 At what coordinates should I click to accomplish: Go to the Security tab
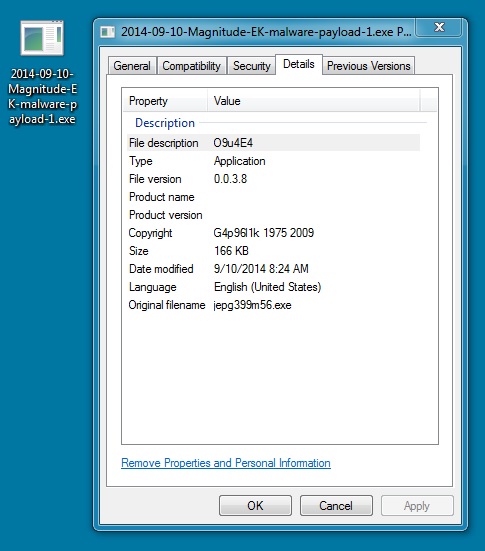252,66
